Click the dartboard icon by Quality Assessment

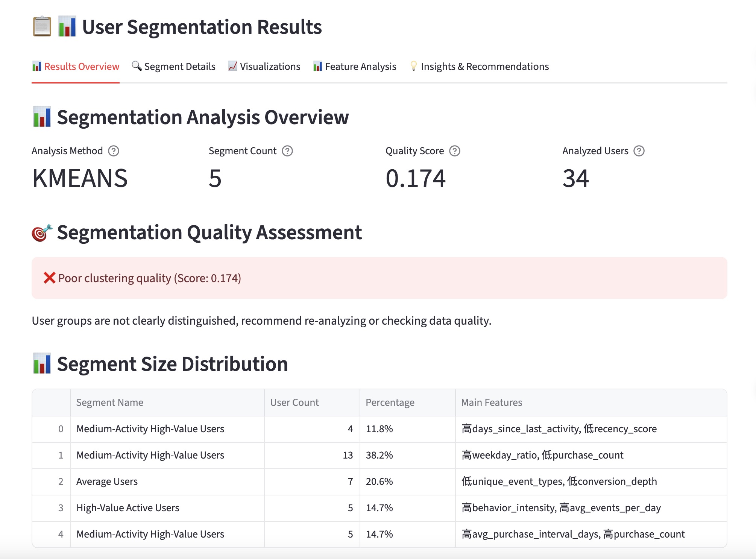tap(41, 233)
